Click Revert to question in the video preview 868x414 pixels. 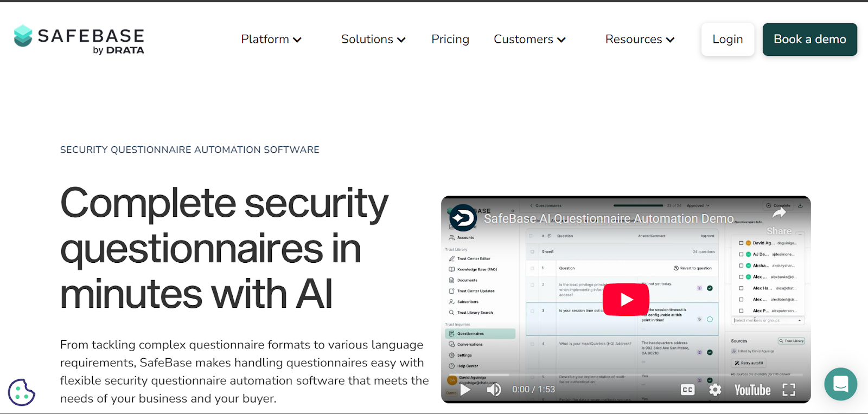click(x=692, y=268)
